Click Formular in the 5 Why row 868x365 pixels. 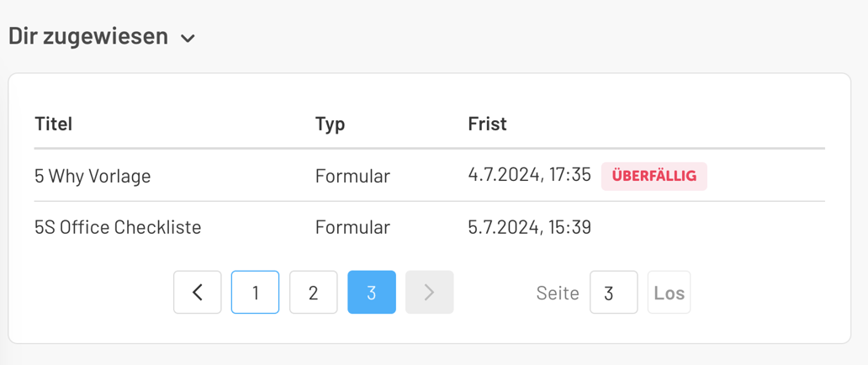[352, 176]
